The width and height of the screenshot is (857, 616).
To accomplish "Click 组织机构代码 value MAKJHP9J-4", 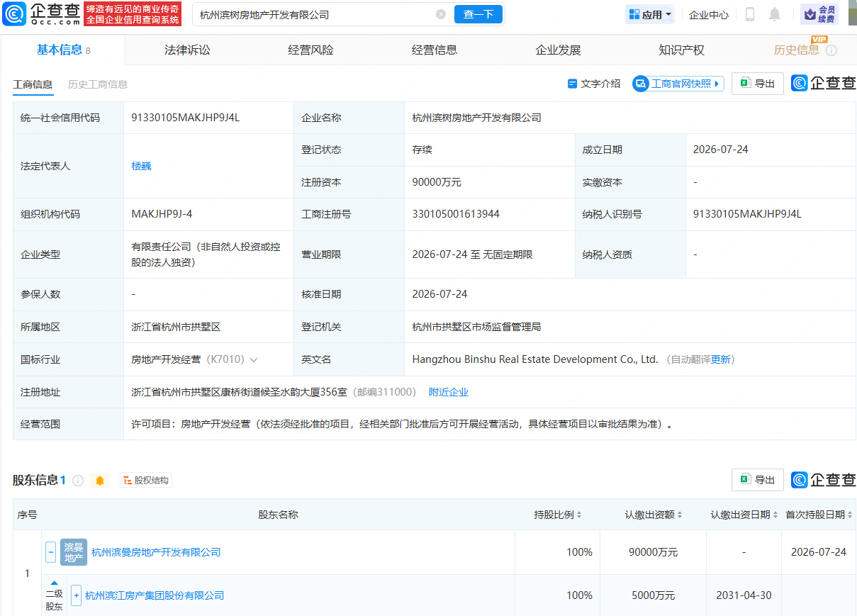I will (162, 214).
